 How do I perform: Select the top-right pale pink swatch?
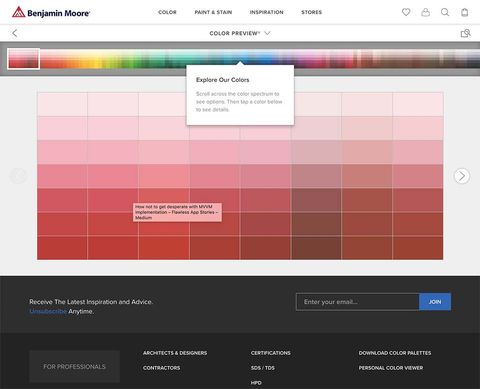[x=418, y=104]
